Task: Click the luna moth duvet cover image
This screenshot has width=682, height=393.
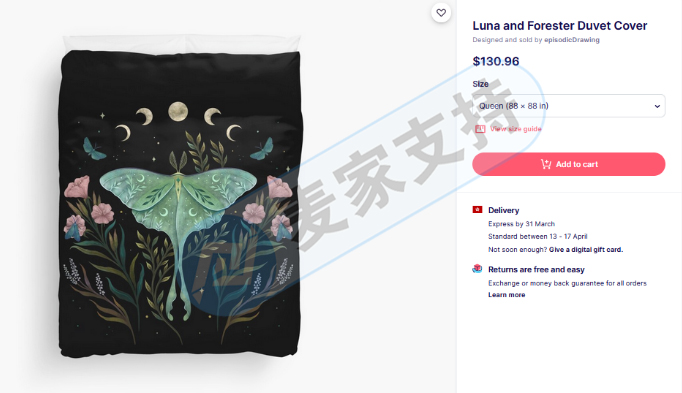Action: pyautogui.click(x=180, y=198)
